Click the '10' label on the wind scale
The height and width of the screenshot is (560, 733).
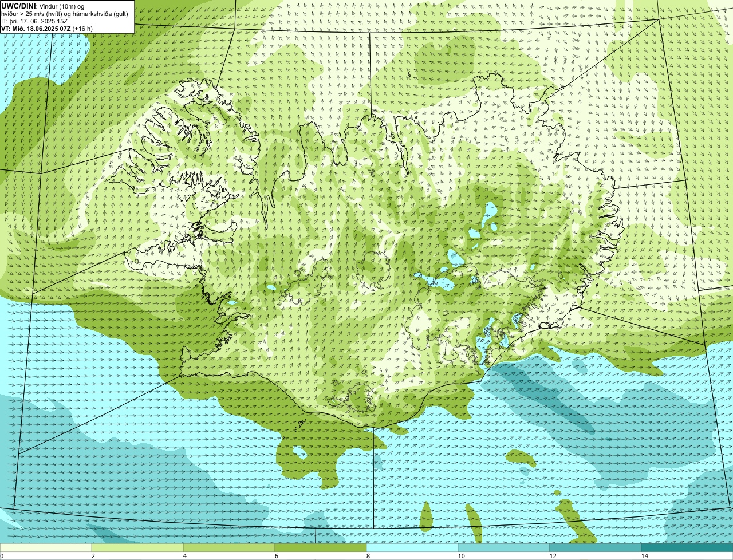point(461,556)
